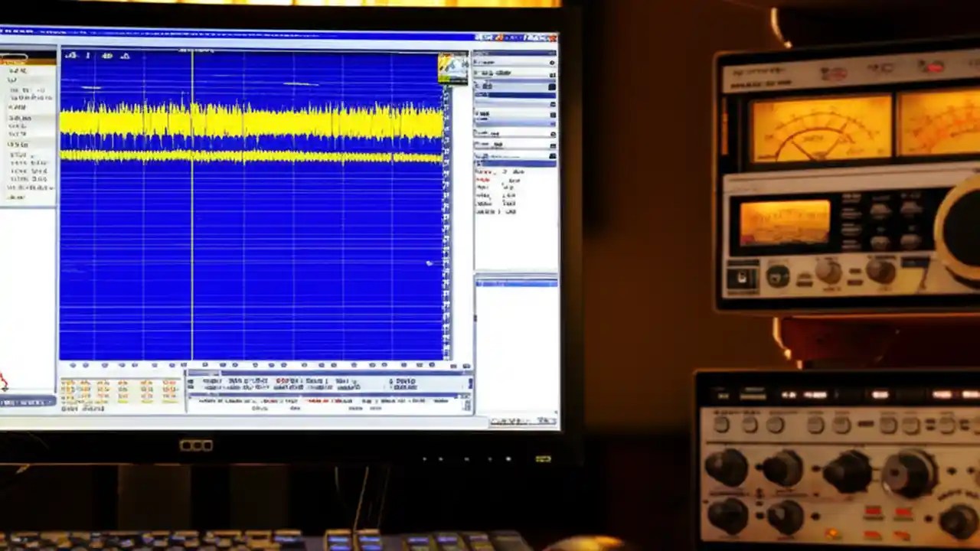Screen dimensions: 980x551
Task: Select the zoom tool in the waveform toolbar
Action: pyautogui.click(x=107, y=55)
